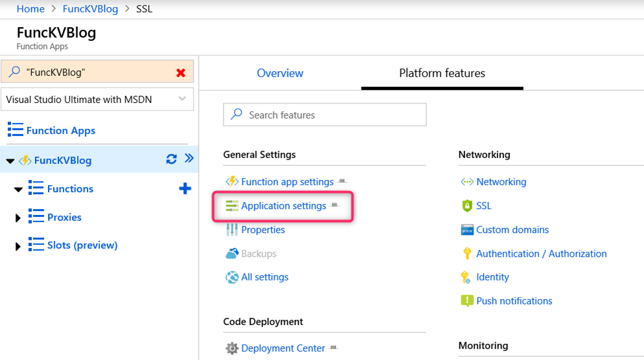Expand the Slots (preview) node
Image resolution: width=644 pixels, height=360 pixels.
click(17, 246)
